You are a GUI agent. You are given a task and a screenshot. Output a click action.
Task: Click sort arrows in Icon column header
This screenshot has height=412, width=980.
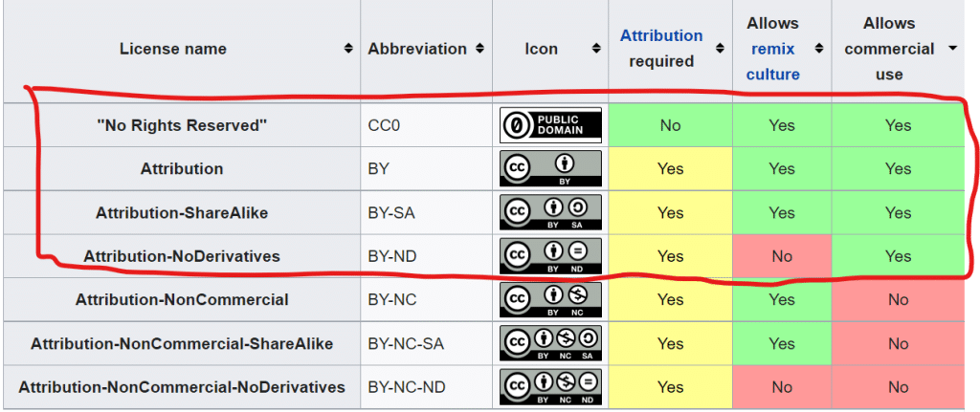[x=596, y=49]
